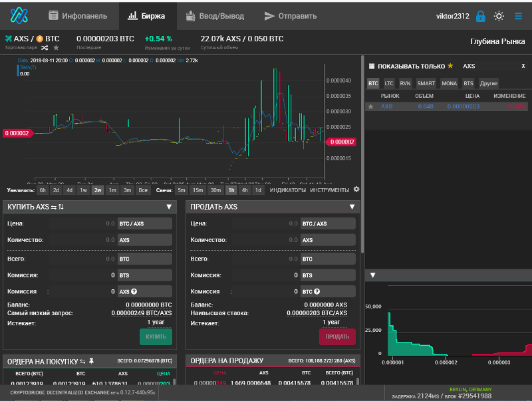Select the Другие market tab
Image resolution: width=532 pixels, height=401 pixels.
(489, 83)
